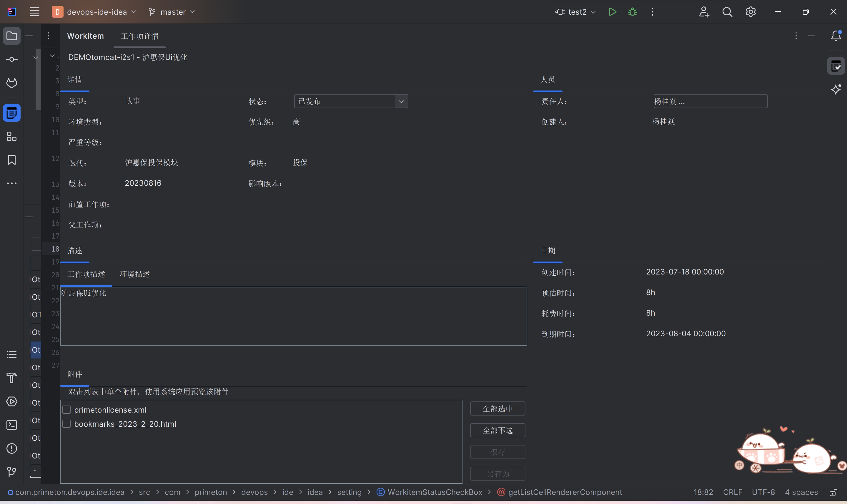847x504 pixels.
Task: Open the notifications bell
Action: (x=836, y=36)
